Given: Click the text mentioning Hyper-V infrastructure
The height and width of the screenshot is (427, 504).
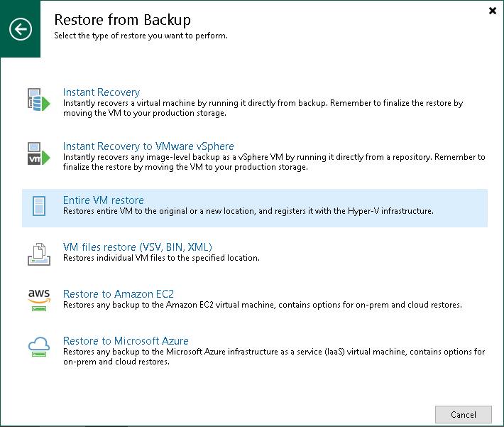Looking at the screenshot, I should pyautogui.click(x=248, y=211).
